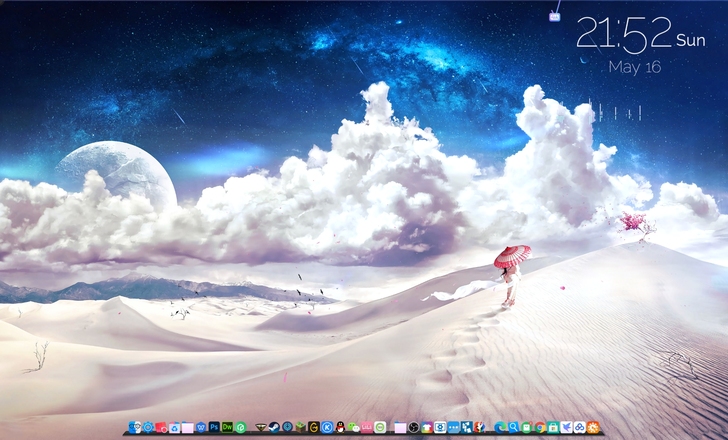Open WeChat from the dock
The height and width of the screenshot is (440, 728).
click(354, 427)
